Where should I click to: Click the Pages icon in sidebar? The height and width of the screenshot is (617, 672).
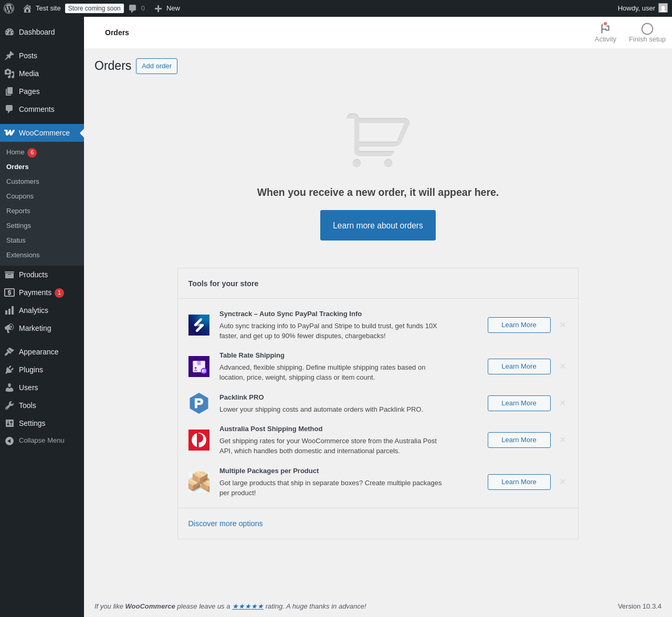point(9,91)
